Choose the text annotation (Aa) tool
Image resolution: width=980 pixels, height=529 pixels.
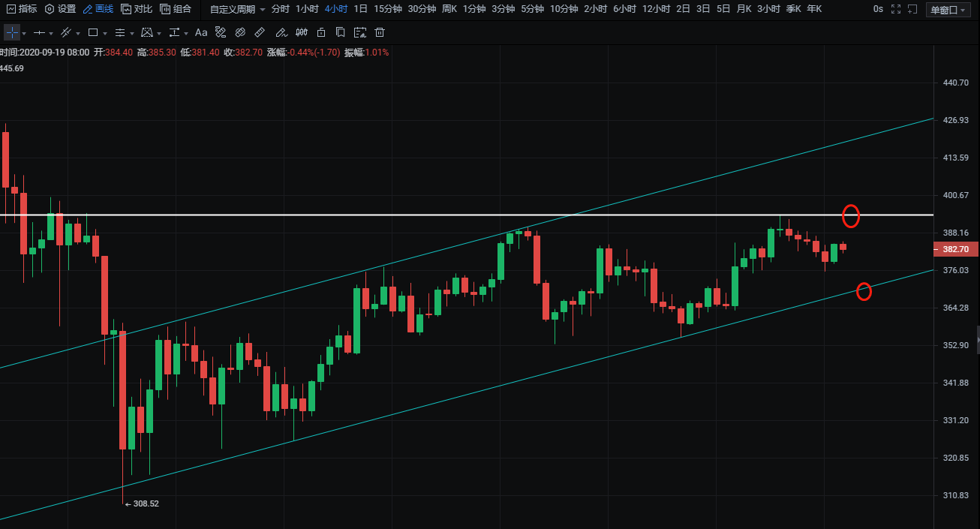tap(201, 33)
